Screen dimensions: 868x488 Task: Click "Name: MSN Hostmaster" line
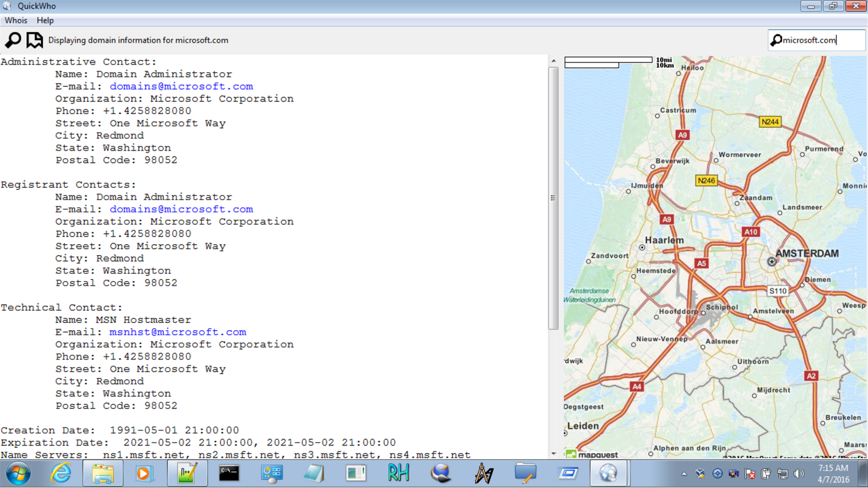coord(123,320)
